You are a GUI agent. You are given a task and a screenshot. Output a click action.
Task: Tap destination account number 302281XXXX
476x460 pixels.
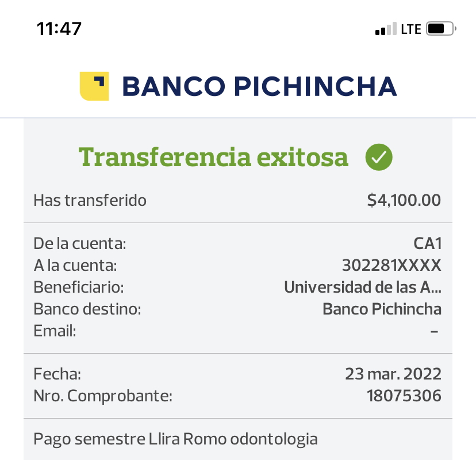click(391, 265)
